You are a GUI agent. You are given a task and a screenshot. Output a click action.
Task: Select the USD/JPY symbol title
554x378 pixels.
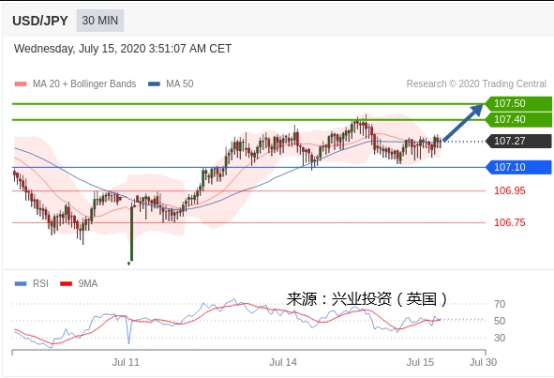coord(40,21)
